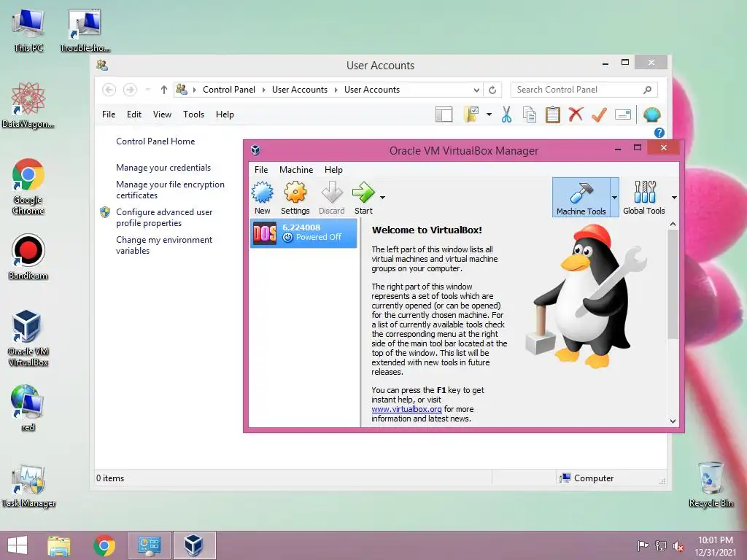The image size is (747, 560).
Task: Click the Forward navigation arrow
Action: [x=130, y=90]
